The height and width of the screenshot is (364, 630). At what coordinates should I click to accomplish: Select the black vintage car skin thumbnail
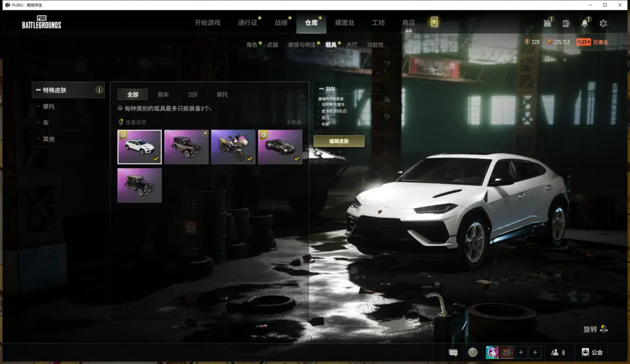139,185
